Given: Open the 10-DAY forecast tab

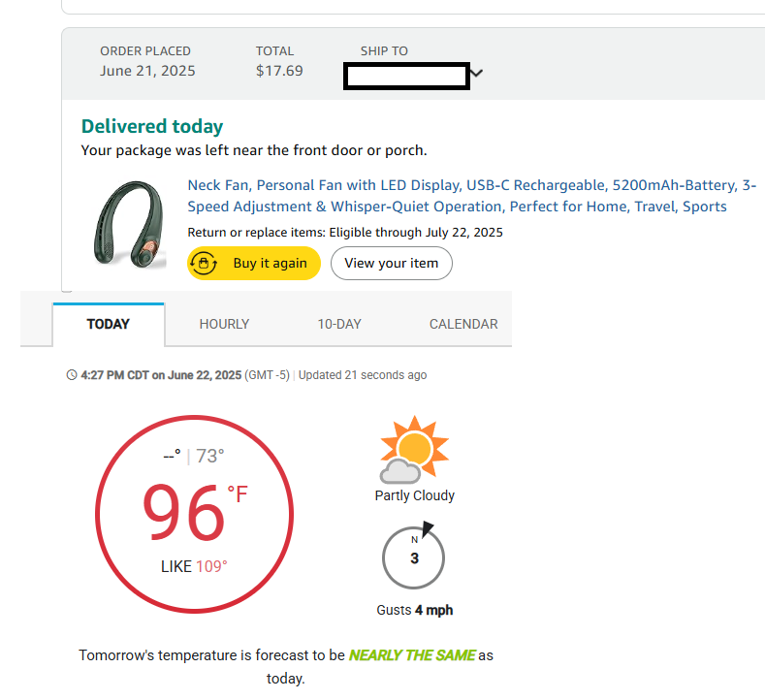Looking at the screenshot, I should (x=339, y=325).
